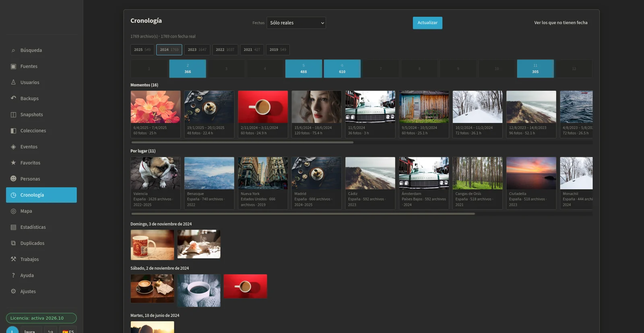The height and width of the screenshot is (333, 644).
Task: Click the Snapshots panel icon
Action: (13, 115)
